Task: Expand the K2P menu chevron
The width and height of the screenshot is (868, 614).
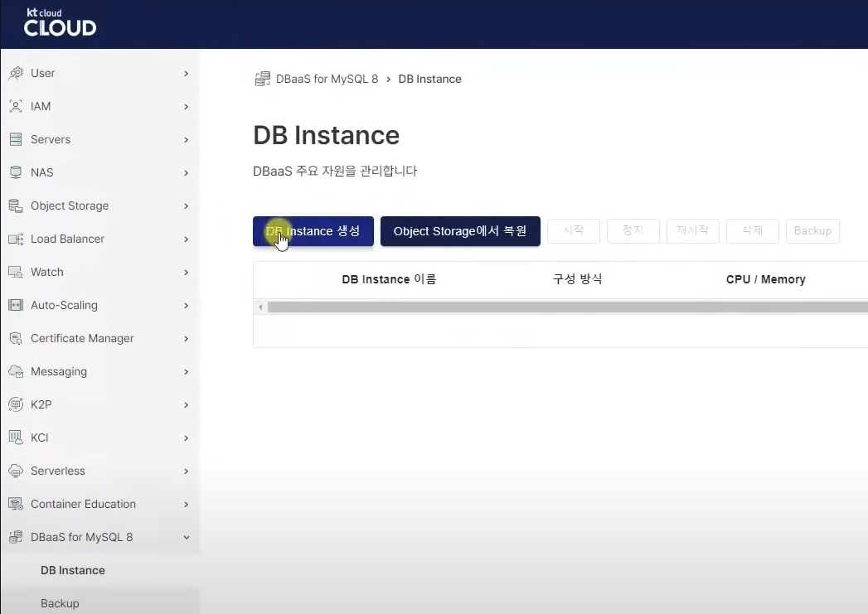Action: (x=186, y=405)
